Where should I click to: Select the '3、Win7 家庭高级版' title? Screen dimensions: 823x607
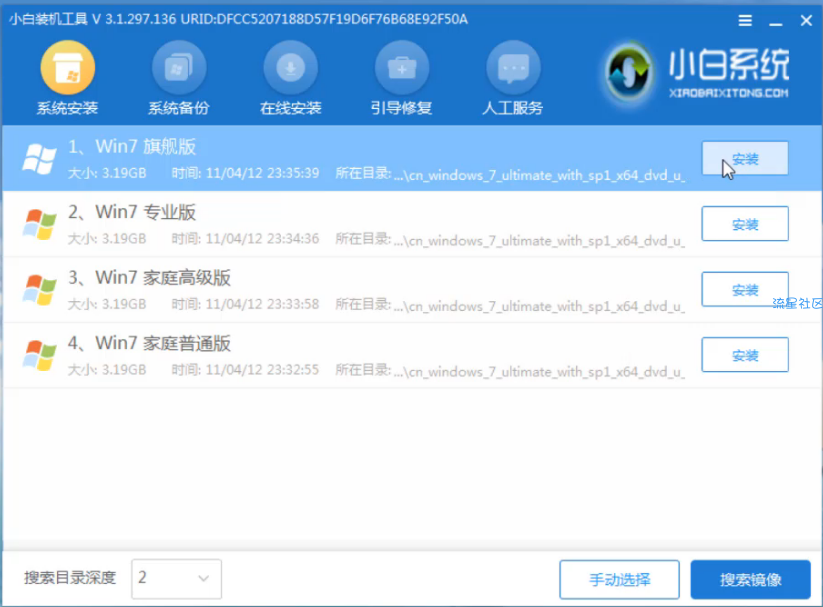click(x=149, y=278)
